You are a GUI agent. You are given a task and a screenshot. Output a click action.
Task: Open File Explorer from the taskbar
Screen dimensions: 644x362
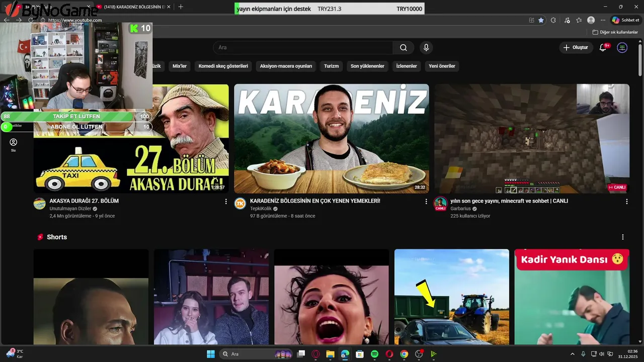pyautogui.click(x=330, y=354)
